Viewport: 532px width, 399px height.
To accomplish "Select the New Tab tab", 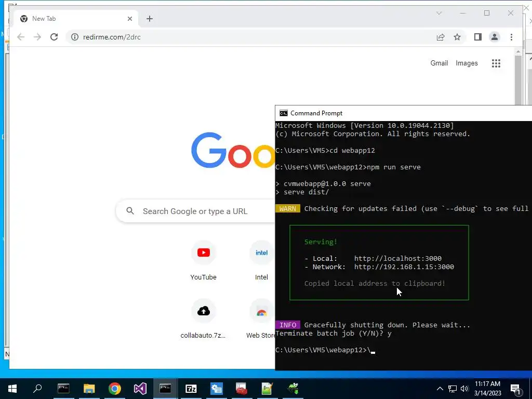I will click(77, 19).
